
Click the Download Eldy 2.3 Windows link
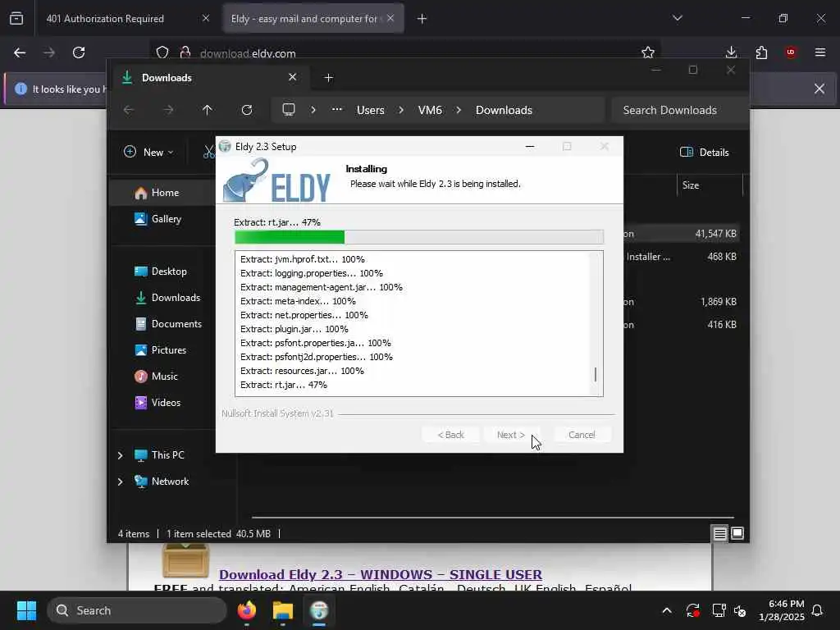[x=381, y=574]
